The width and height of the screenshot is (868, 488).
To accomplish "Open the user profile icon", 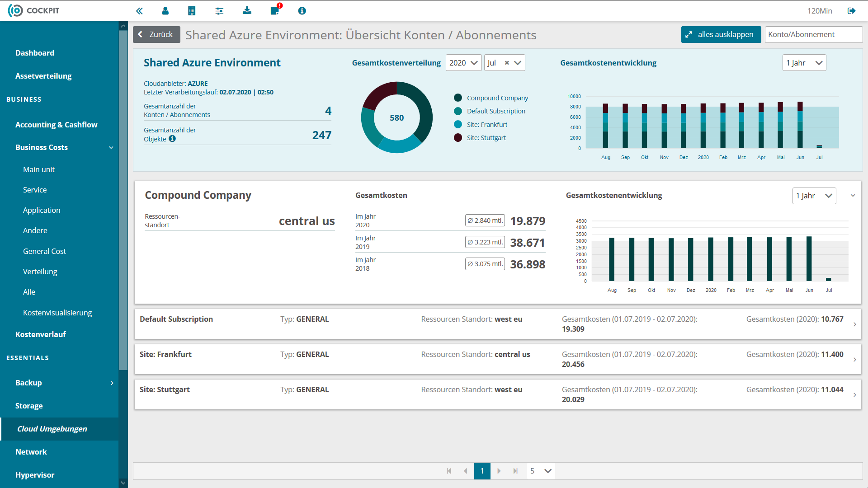I will tap(165, 11).
